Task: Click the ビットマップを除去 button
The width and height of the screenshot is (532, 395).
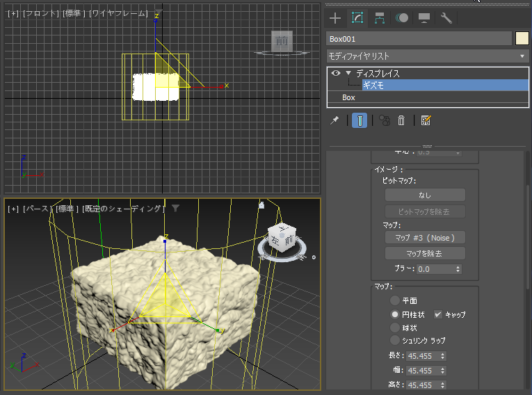Action: coord(425,211)
